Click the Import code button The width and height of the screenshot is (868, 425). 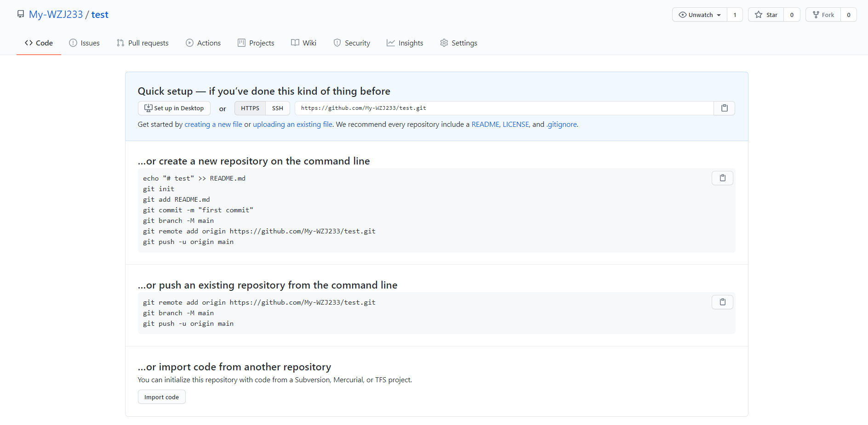[x=162, y=397]
